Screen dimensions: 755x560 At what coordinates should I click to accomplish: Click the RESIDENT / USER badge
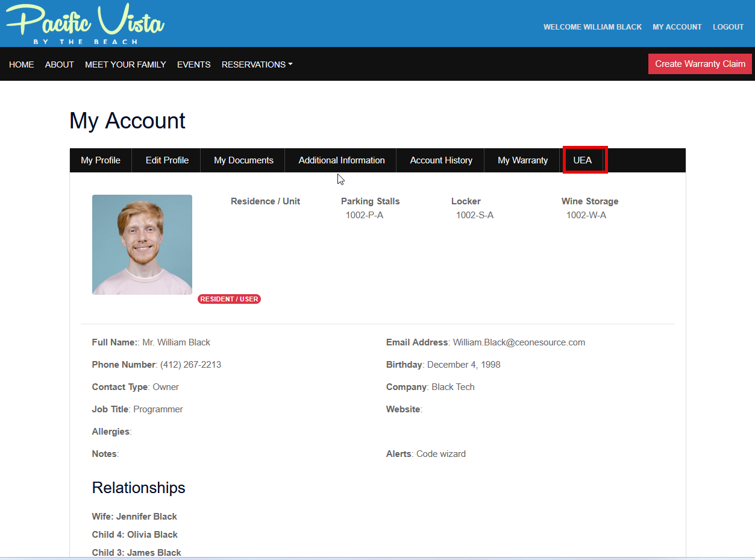pos(229,299)
